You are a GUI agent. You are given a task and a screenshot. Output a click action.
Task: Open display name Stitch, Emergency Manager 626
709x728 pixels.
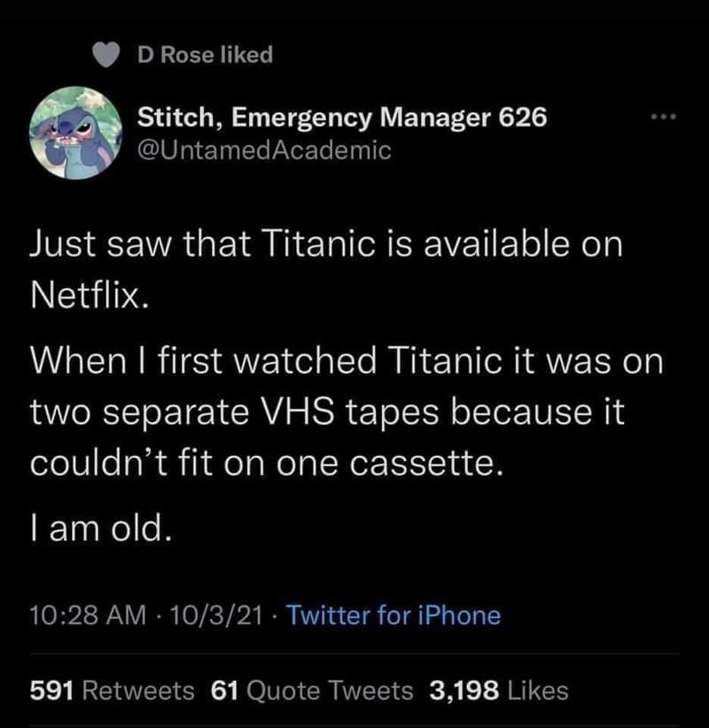pos(341,118)
